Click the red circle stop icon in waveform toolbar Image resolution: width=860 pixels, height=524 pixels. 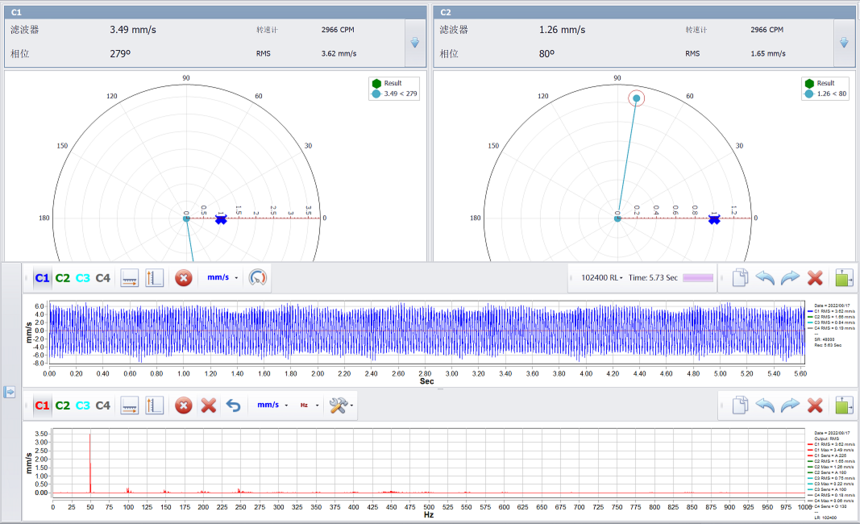coord(183,278)
